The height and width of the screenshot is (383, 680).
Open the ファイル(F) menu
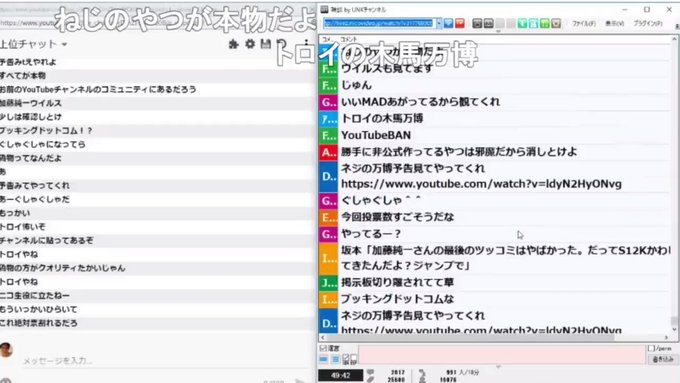[584, 23]
